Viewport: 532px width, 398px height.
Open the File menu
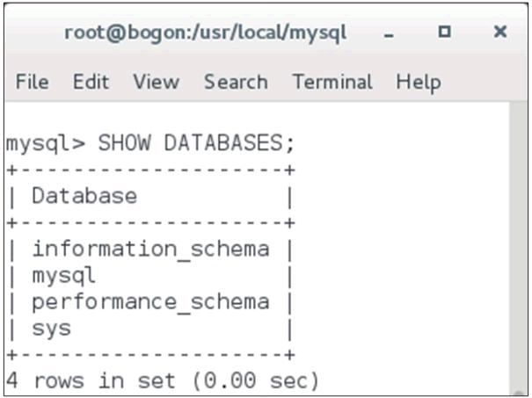point(33,83)
